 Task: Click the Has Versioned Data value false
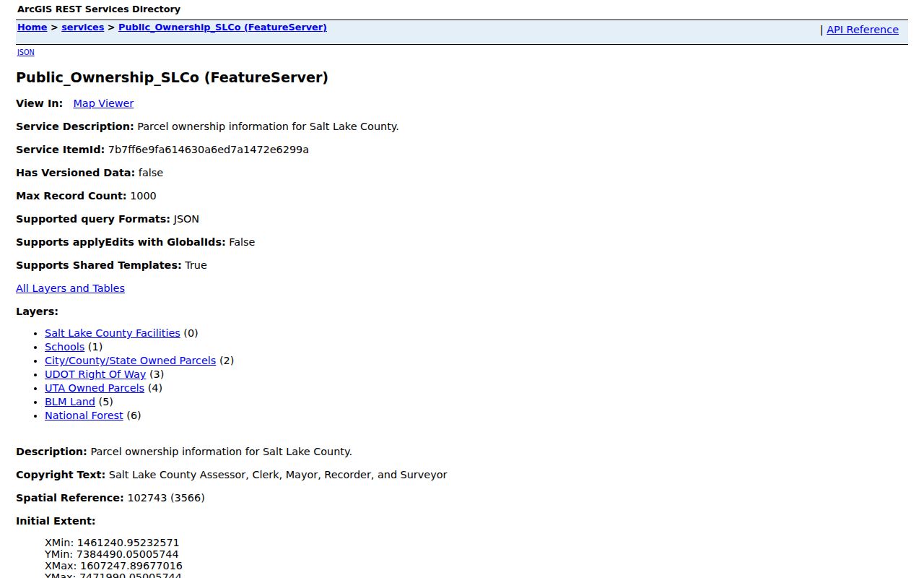click(151, 173)
